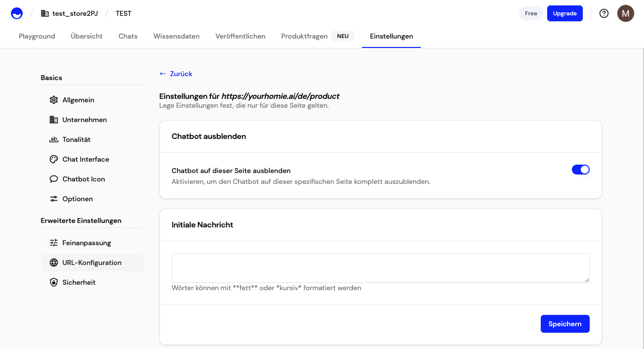Click the Optionen sliders icon
644x349 pixels.
[x=54, y=199]
